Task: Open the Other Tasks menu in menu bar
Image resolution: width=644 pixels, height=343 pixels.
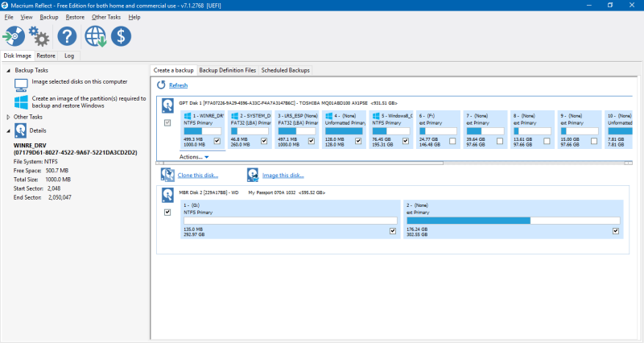Action: coord(105,17)
